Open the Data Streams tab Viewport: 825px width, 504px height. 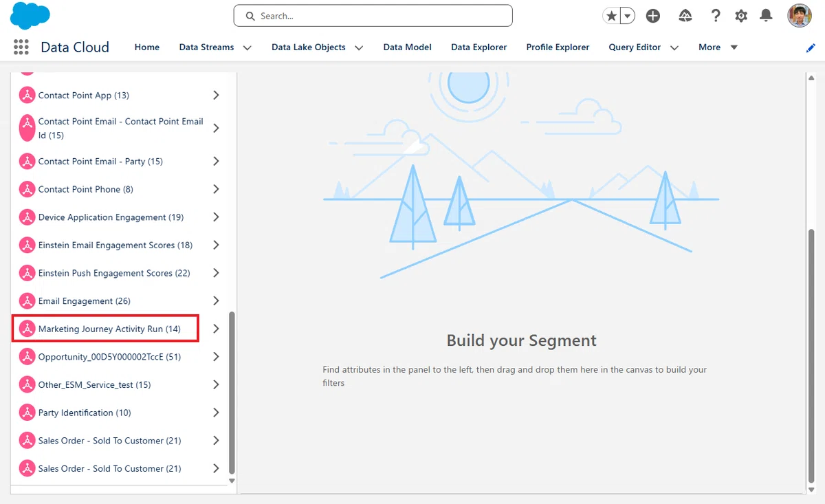point(207,47)
